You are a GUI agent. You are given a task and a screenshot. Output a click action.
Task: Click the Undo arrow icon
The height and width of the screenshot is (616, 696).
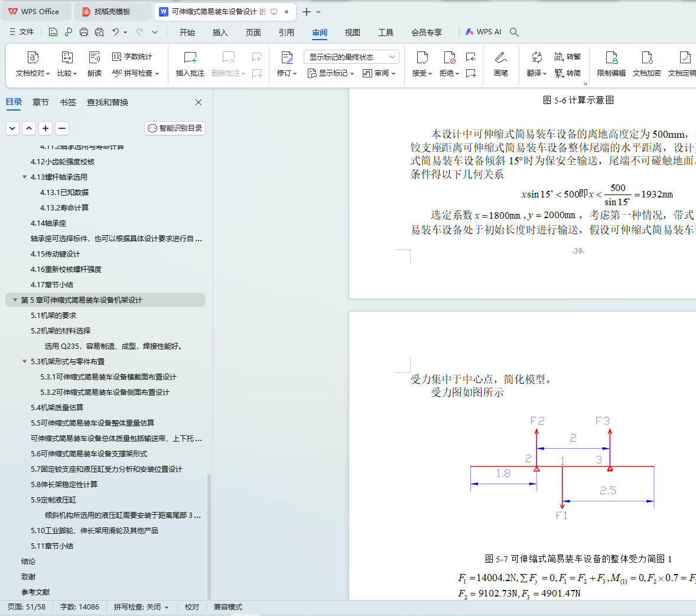(116, 32)
